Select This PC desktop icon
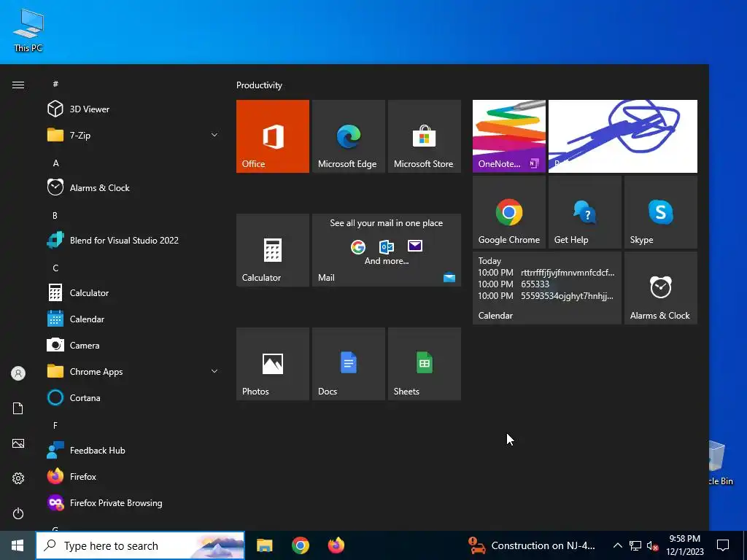The width and height of the screenshot is (747, 560). (x=28, y=30)
